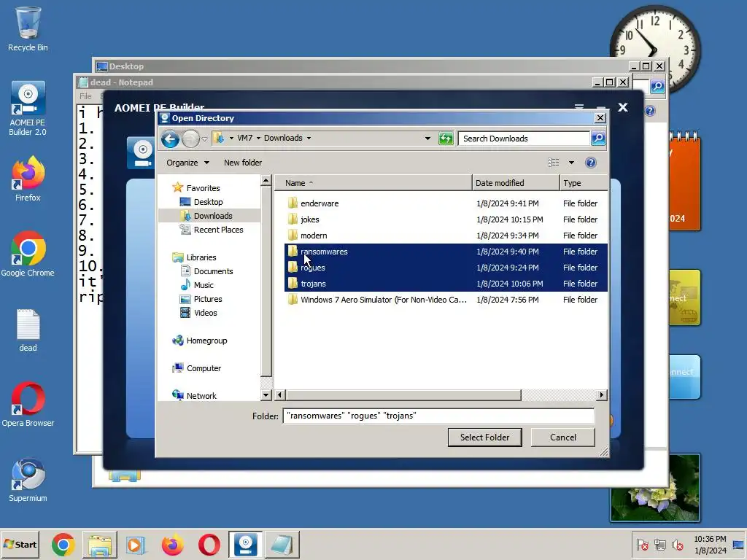Viewport: 747px width, 560px height.
Task: Launch AOMEI PE Builder 2.0 desktop shortcut
Action: (28, 109)
